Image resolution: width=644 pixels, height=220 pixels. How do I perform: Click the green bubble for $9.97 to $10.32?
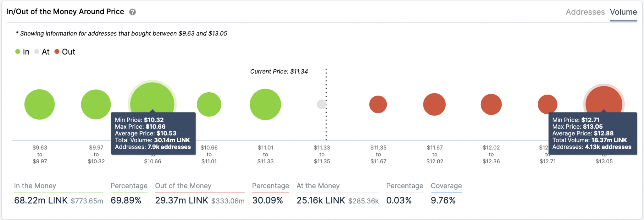coord(96,104)
